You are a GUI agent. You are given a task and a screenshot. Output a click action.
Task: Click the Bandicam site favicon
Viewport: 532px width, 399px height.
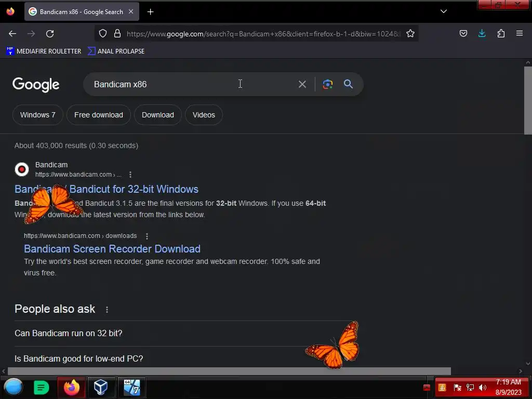[22, 169]
